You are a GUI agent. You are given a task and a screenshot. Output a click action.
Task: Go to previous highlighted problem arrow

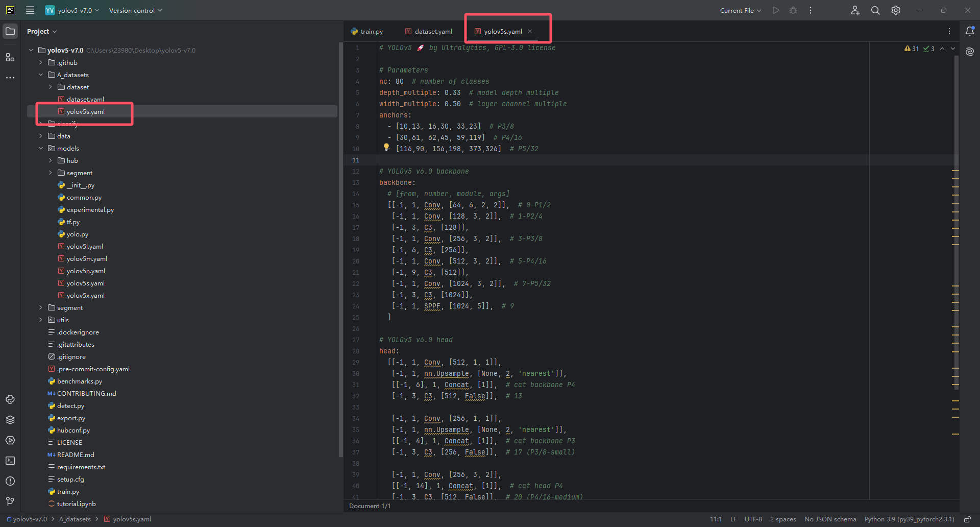pyautogui.click(x=942, y=49)
